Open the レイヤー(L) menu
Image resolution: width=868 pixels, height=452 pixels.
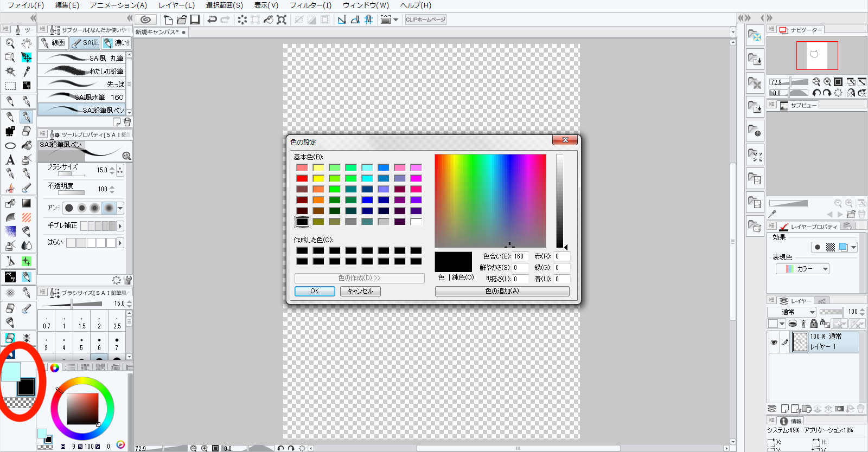point(176,5)
